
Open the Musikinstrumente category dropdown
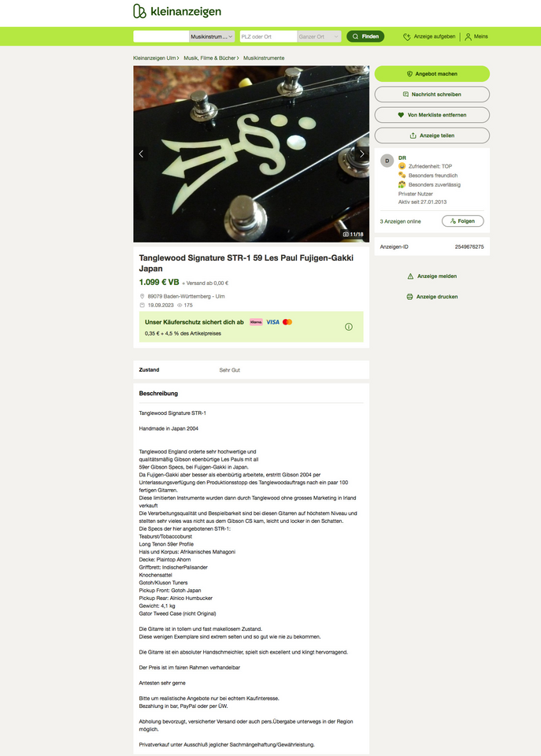pos(212,37)
